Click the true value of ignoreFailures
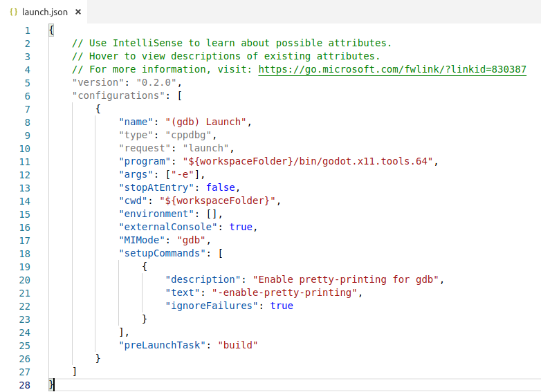 click(x=282, y=306)
